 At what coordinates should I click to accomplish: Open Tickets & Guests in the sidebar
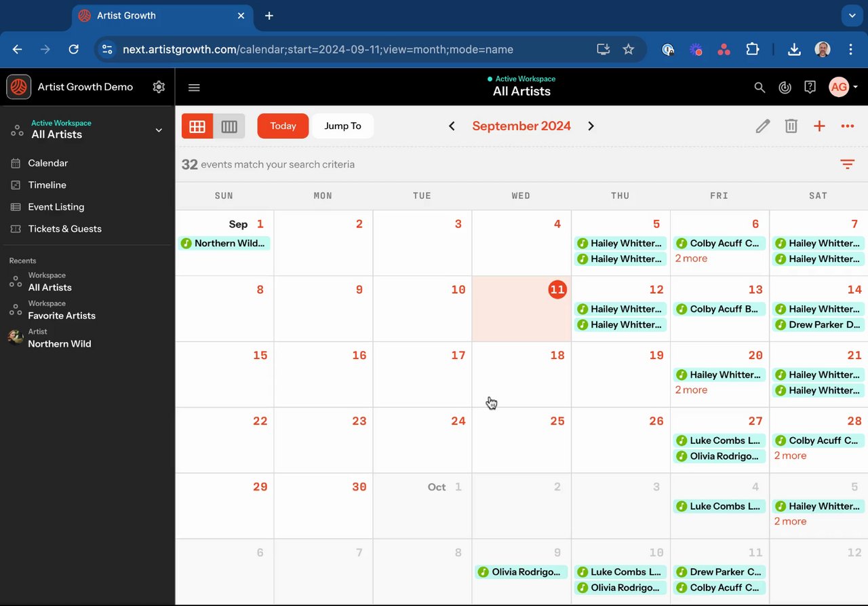pos(64,229)
